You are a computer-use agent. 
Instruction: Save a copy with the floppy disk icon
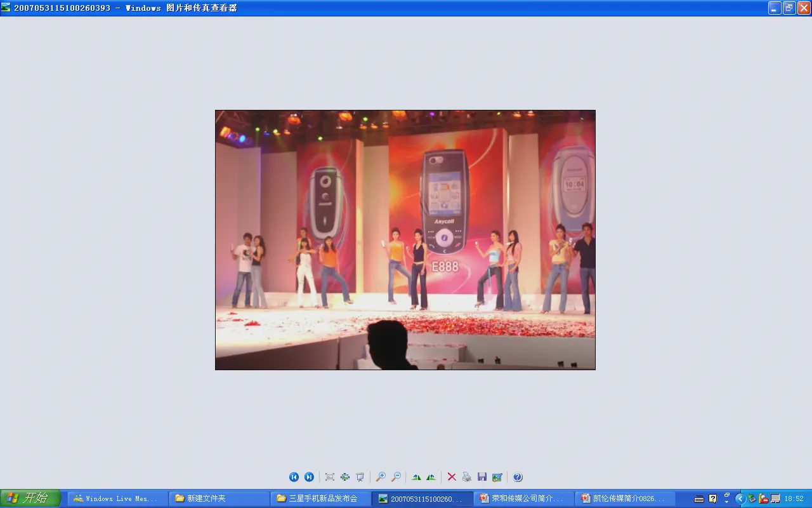click(482, 477)
